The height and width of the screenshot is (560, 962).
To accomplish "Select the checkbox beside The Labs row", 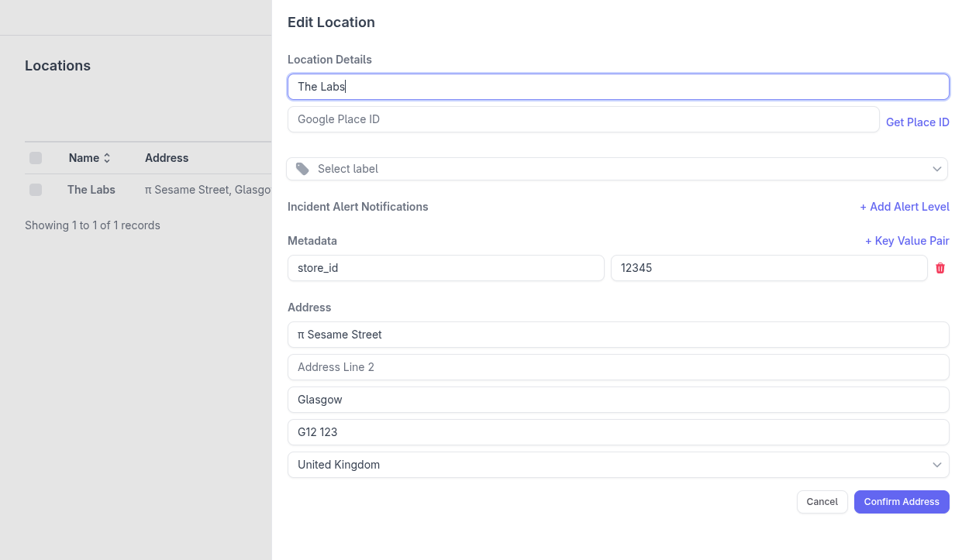I will [36, 189].
